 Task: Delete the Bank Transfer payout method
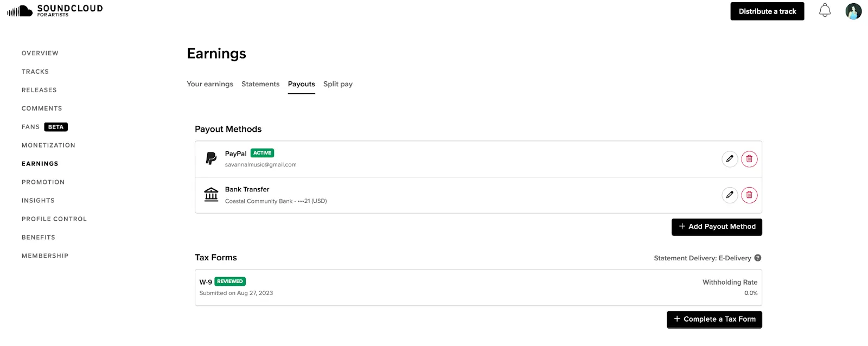[749, 195]
